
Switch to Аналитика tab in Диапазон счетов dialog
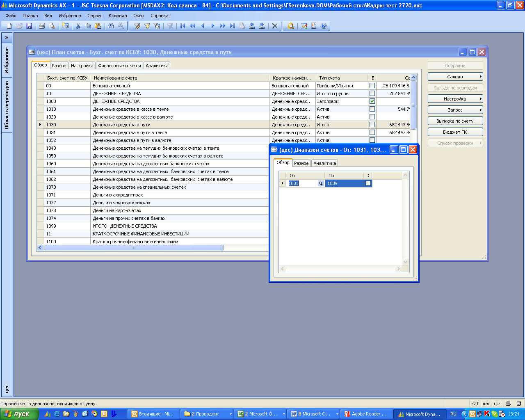click(325, 163)
